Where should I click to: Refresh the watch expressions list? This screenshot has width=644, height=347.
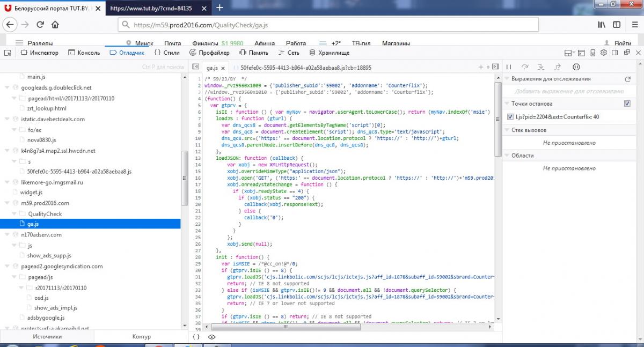click(x=627, y=79)
